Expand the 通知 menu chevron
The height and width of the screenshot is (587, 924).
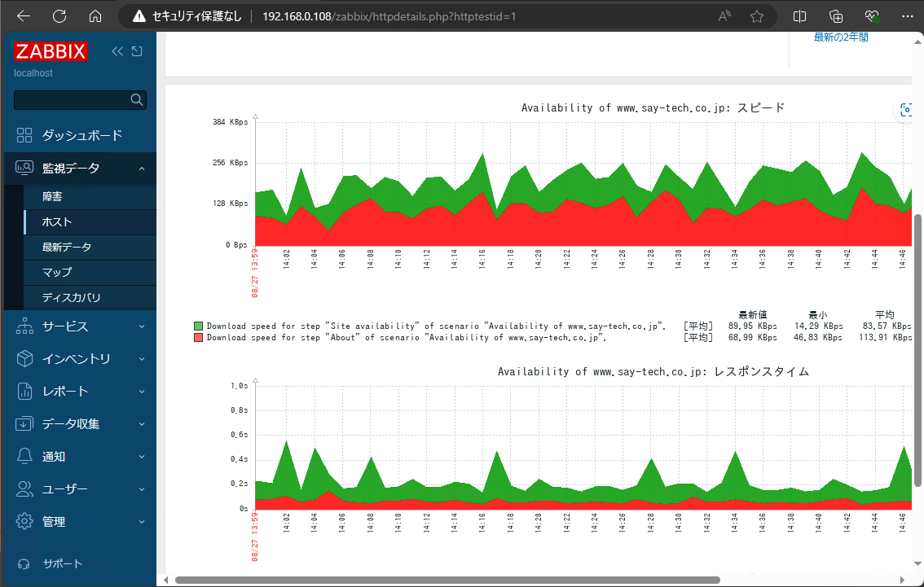coord(143,456)
